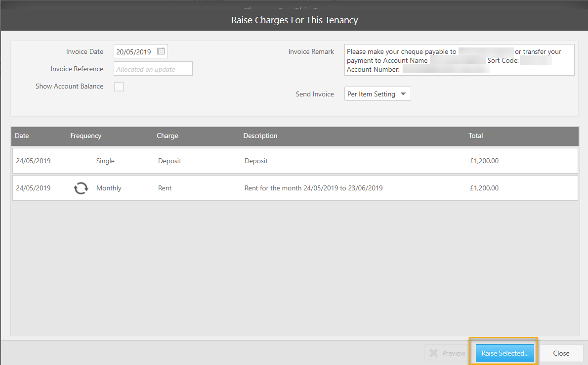Click the Description column header
Viewport: 588px width, 365px height.
(260, 136)
